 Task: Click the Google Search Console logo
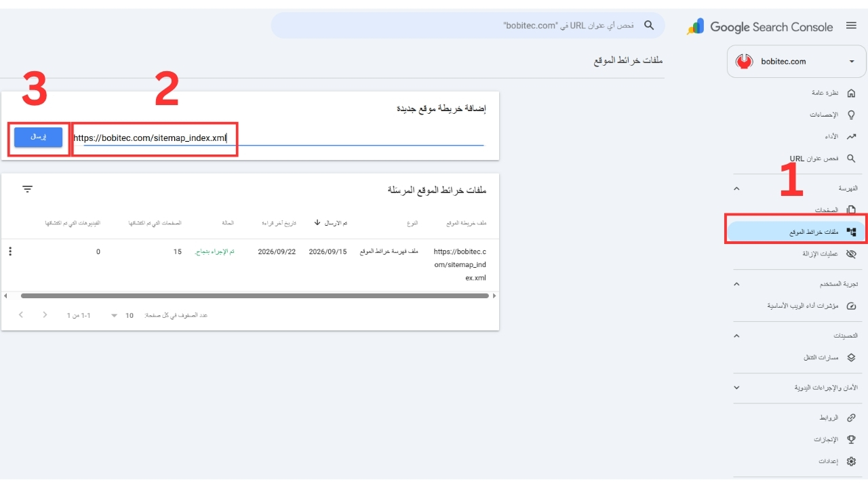tap(760, 26)
